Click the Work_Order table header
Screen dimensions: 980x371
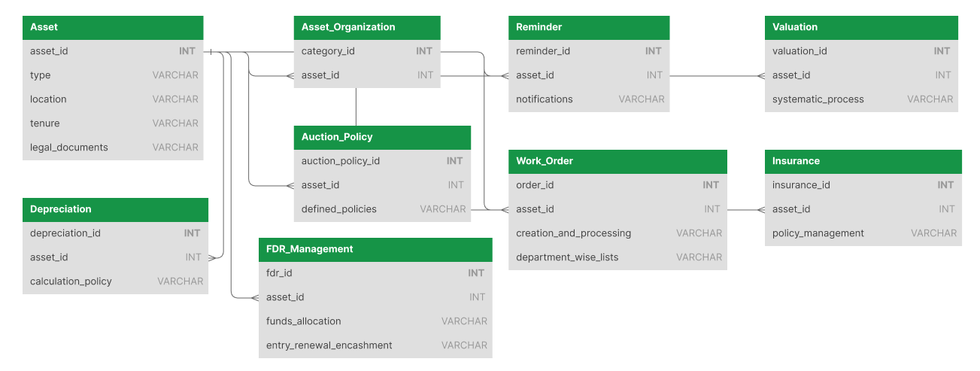[617, 161]
